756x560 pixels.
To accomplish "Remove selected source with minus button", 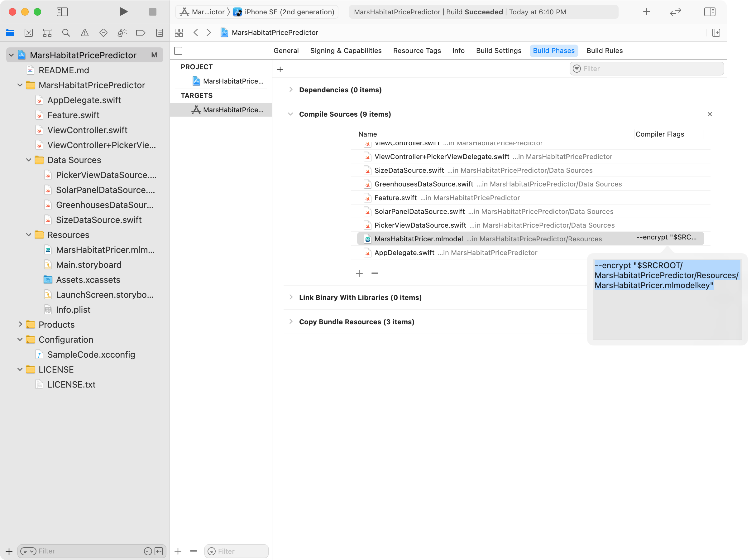I will [x=375, y=273].
